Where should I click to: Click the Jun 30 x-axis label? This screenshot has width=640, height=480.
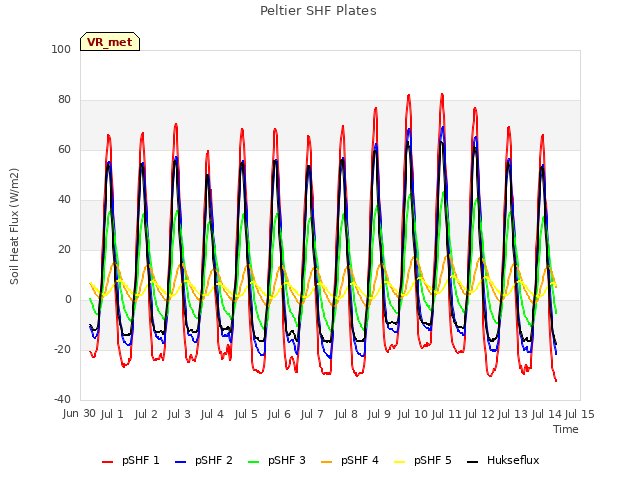[79, 414]
